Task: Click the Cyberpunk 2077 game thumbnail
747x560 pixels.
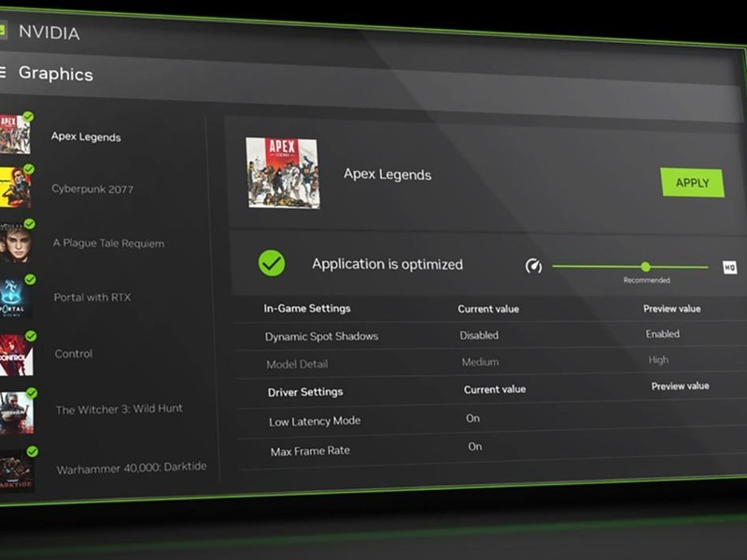Action: coord(15,188)
